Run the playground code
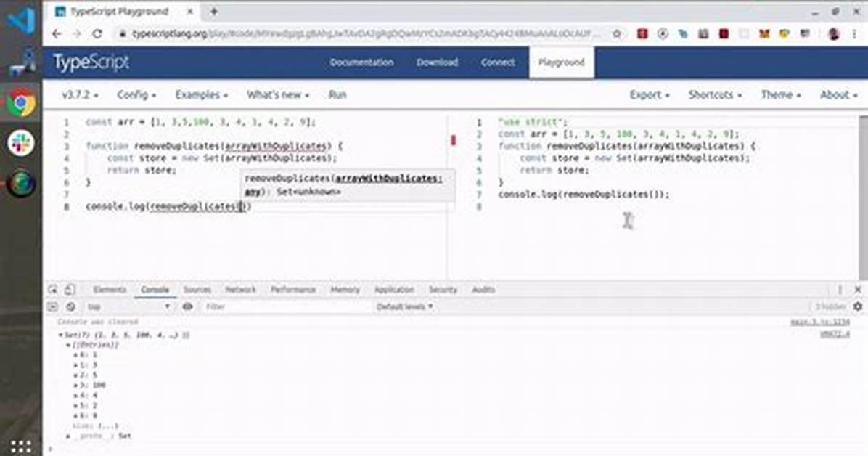The width and height of the screenshot is (868, 456). click(337, 94)
